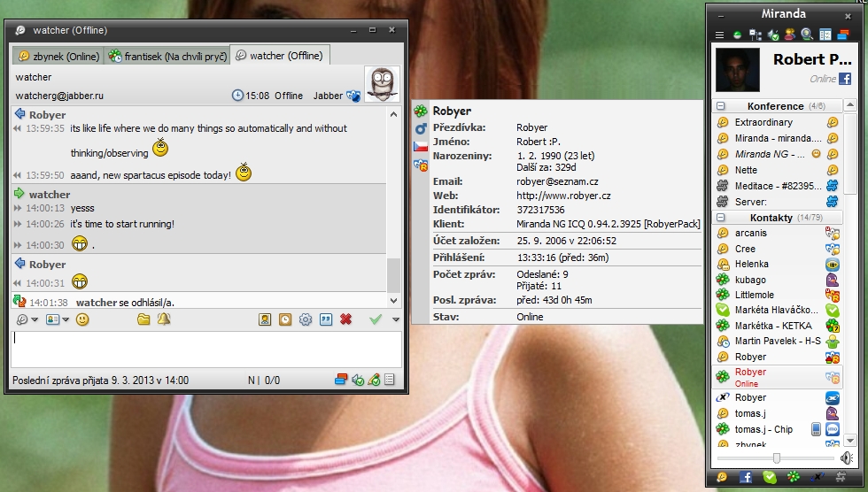Click the quote icon in the chat toolbar
This screenshot has width=868, height=492.
coord(326,319)
